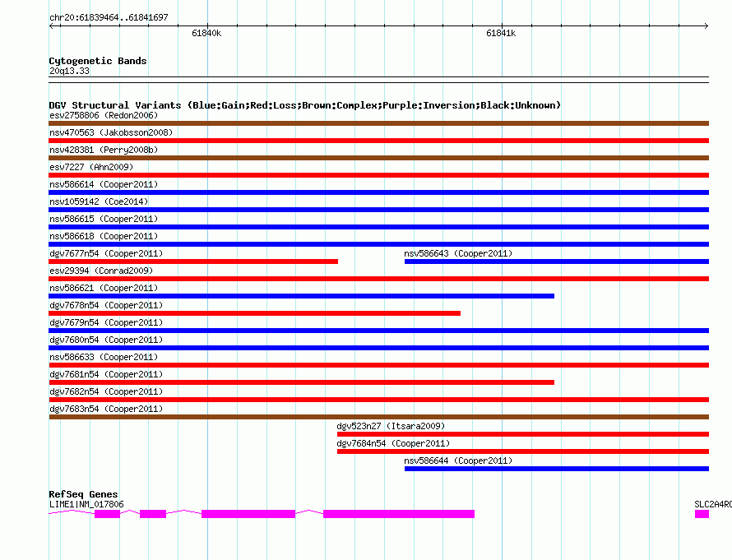Viewport: 732px width, 560px height.
Task: Select the short blue bar of nsv586643
Action: [557, 261]
